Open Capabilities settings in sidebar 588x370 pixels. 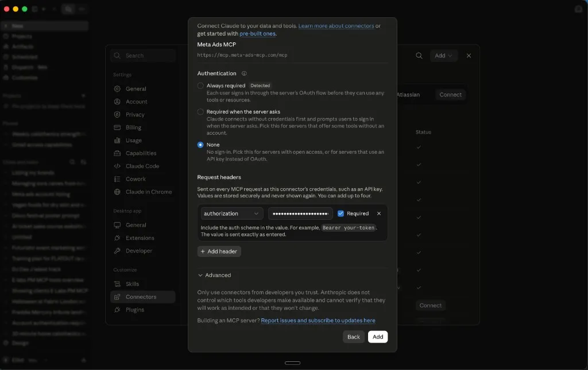[142, 153]
